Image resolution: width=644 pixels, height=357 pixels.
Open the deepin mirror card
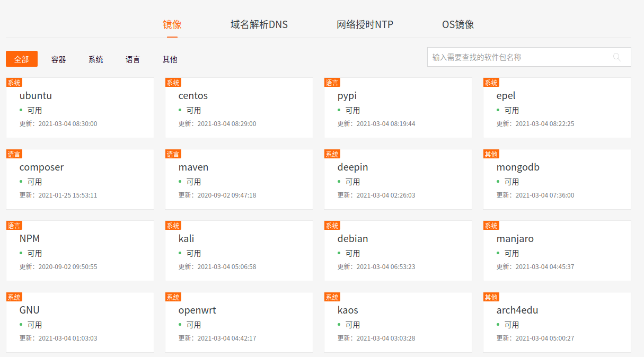coord(398,180)
